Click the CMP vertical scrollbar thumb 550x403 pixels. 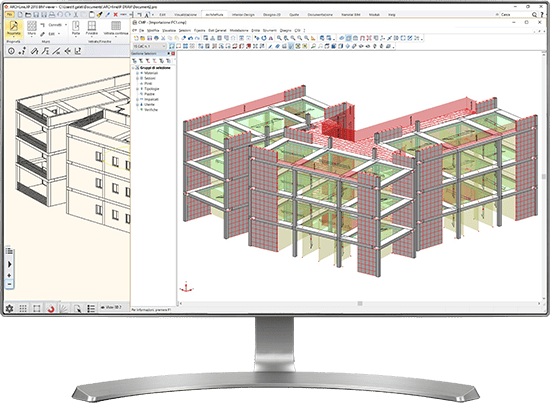544,176
